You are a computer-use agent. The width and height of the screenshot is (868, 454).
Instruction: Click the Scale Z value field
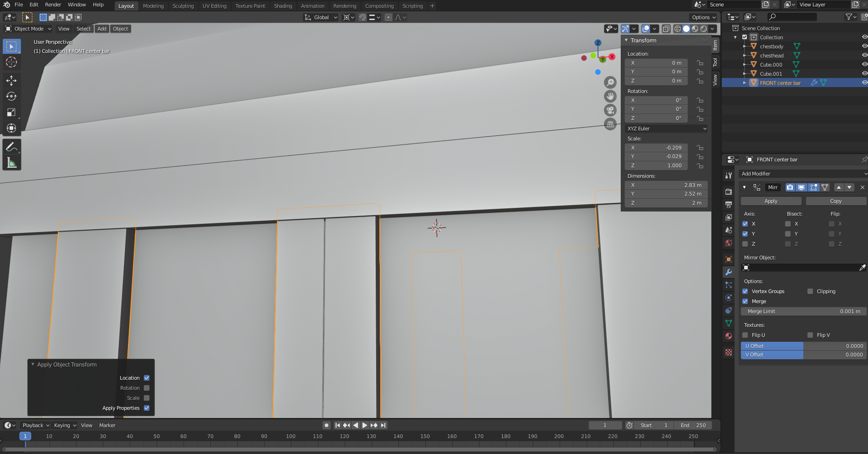coord(656,165)
